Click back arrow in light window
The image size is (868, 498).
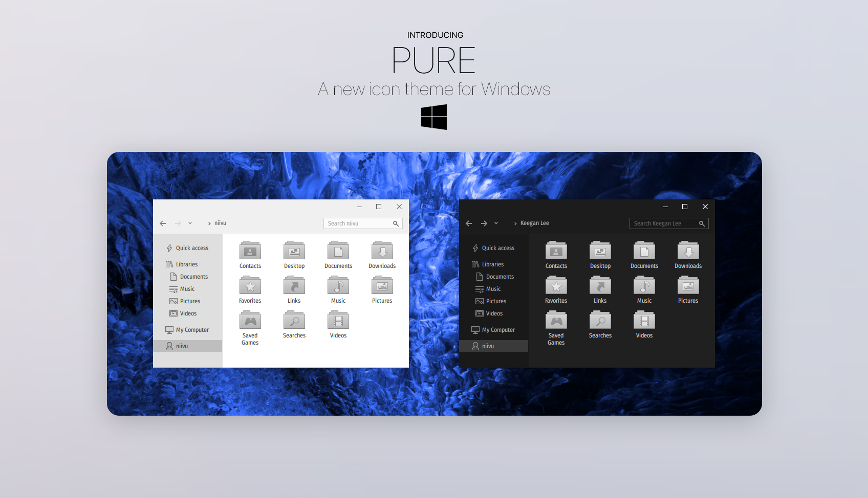pos(163,223)
